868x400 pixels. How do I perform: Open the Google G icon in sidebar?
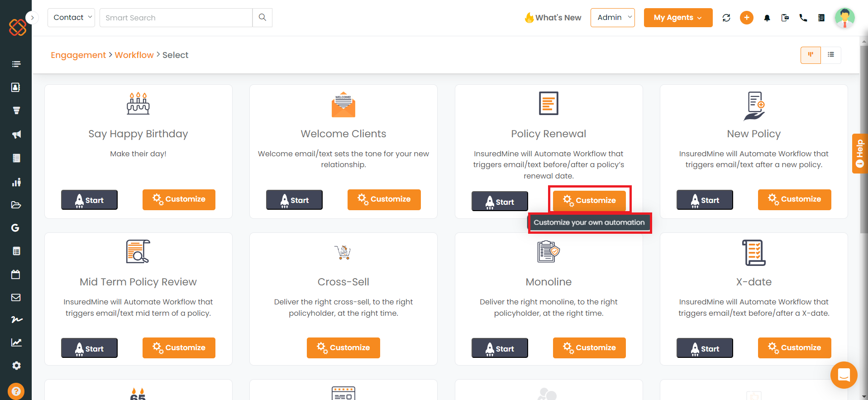coord(15,228)
